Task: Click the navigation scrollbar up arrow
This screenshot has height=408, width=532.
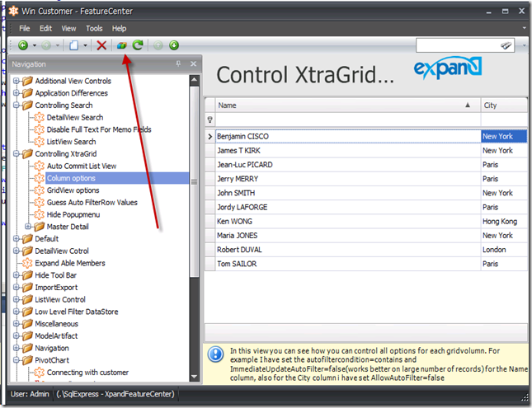Action: click(x=195, y=80)
